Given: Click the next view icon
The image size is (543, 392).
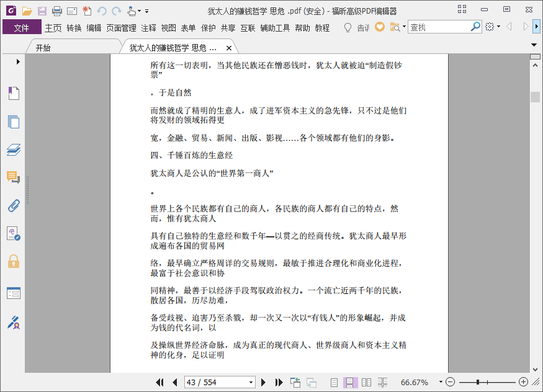Looking at the screenshot, I should [312, 383].
